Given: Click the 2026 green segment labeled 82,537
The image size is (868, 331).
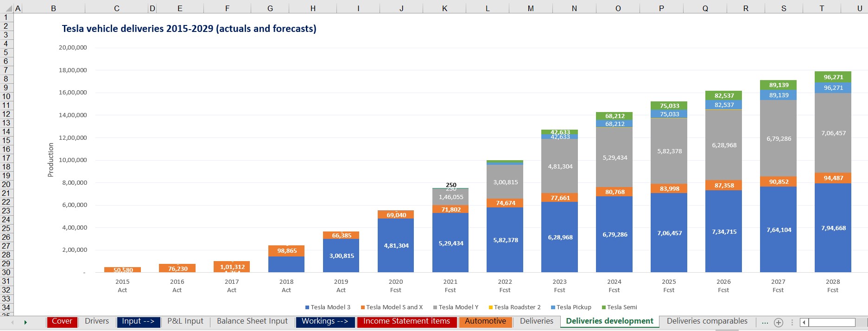Looking at the screenshot, I should tap(723, 95).
